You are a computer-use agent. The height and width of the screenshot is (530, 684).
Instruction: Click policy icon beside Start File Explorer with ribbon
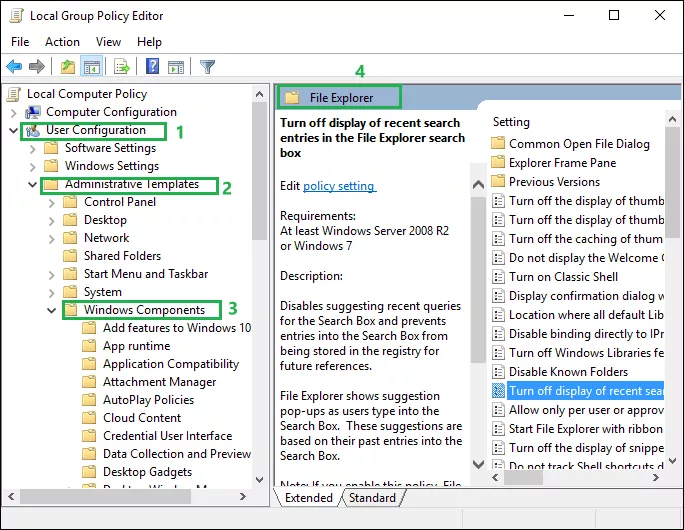pos(498,429)
